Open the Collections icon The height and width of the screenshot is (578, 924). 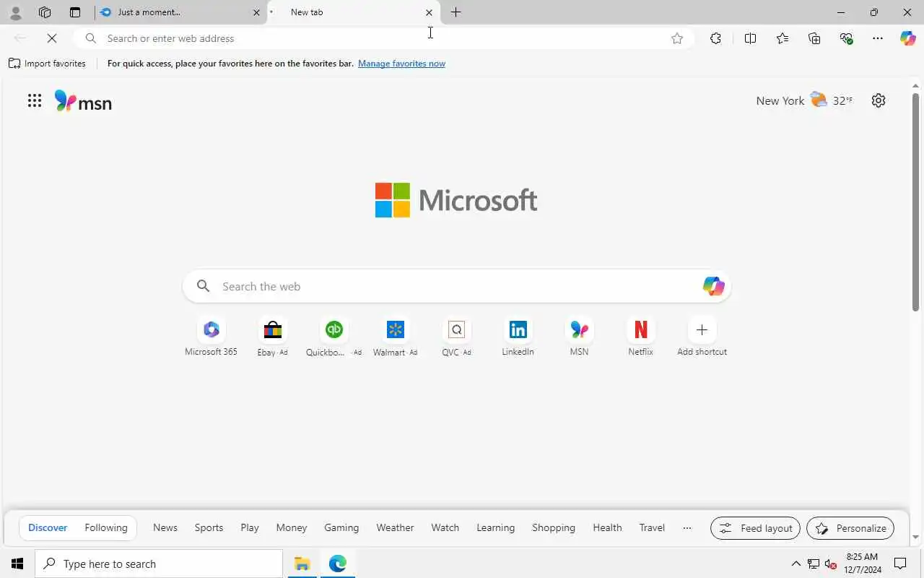(814, 38)
